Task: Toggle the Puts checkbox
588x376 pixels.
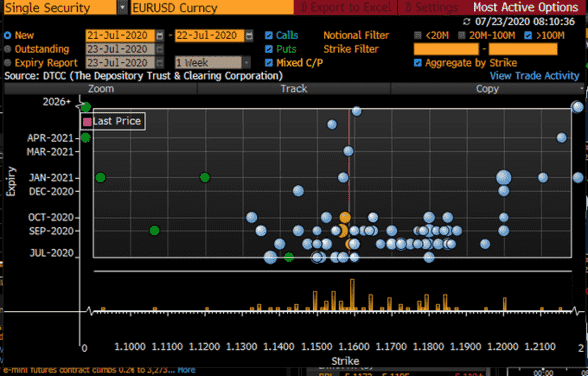Action: 268,49
